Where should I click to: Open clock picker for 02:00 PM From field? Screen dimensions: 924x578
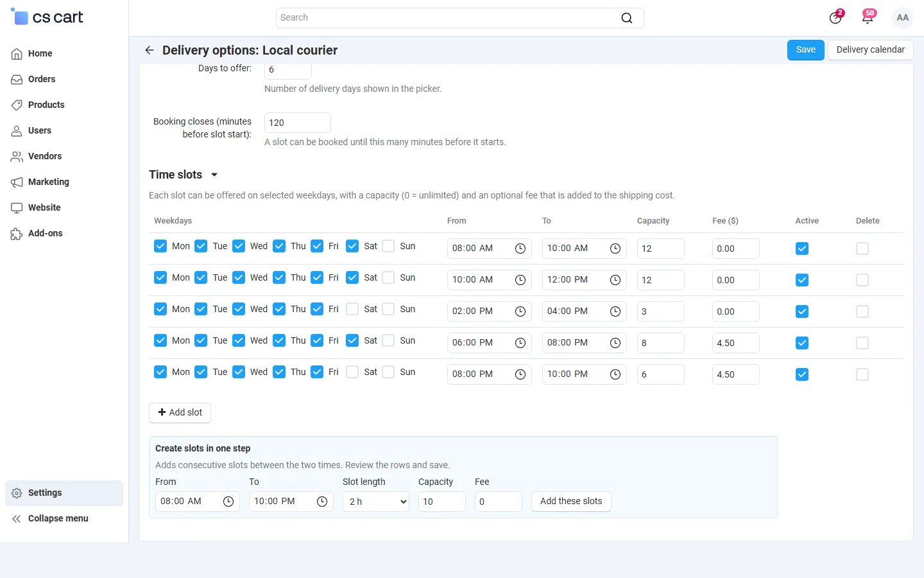coord(520,311)
